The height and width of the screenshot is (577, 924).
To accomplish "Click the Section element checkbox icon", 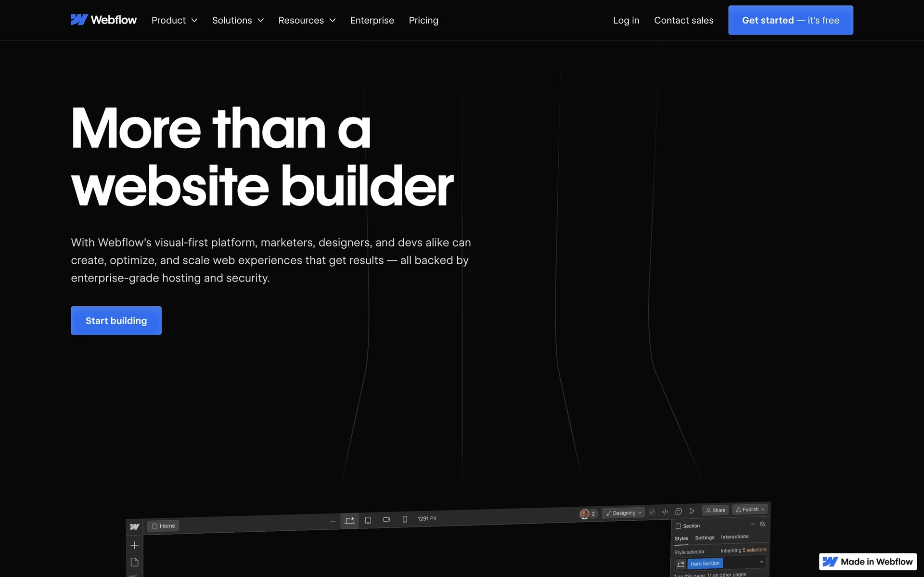I will click(x=678, y=526).
